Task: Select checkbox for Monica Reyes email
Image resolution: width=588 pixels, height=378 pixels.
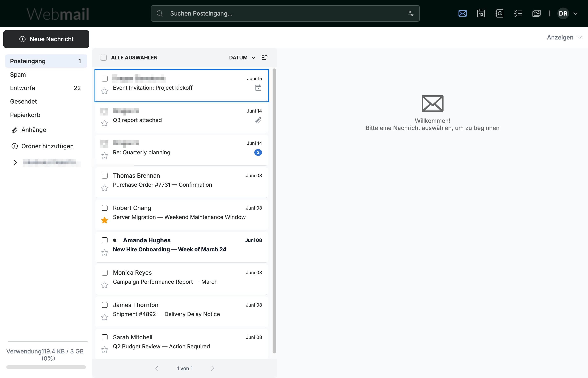Action: tap(105, 272)
